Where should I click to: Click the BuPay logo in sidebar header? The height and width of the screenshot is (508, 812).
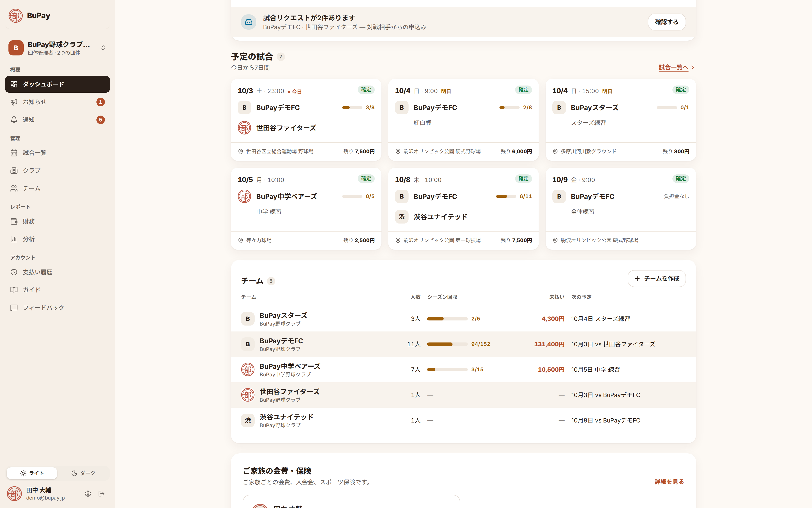pos(15,15)
